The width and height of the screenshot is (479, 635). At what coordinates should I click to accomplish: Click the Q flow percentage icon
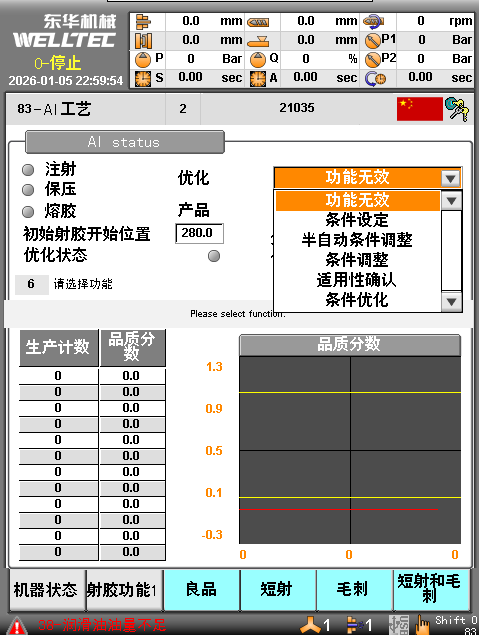click(258, 60)
